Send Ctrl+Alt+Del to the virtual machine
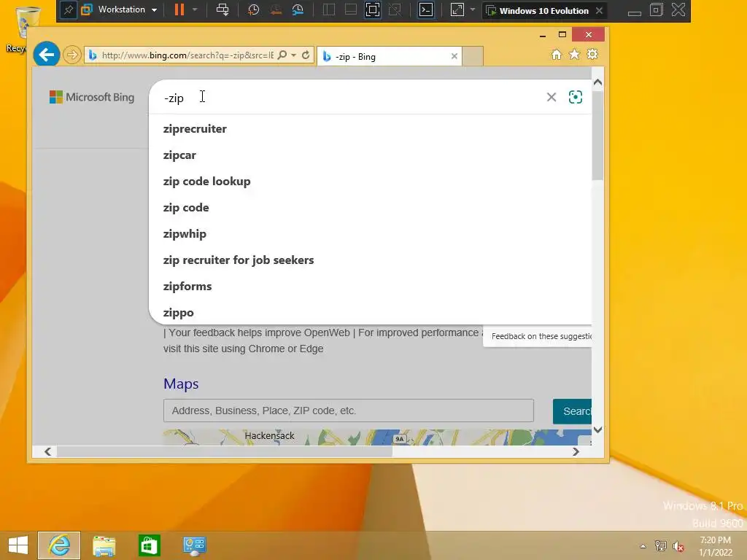 coord(222,10)
